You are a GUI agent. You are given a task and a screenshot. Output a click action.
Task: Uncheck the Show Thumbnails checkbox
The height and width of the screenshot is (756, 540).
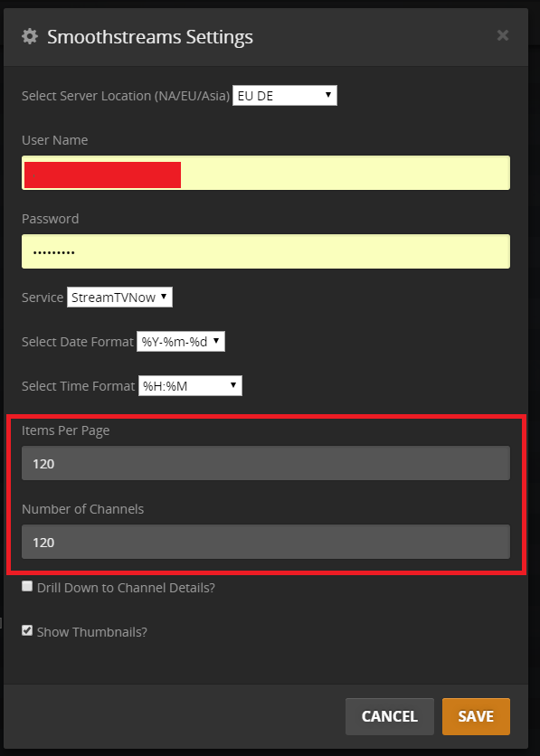27,630
